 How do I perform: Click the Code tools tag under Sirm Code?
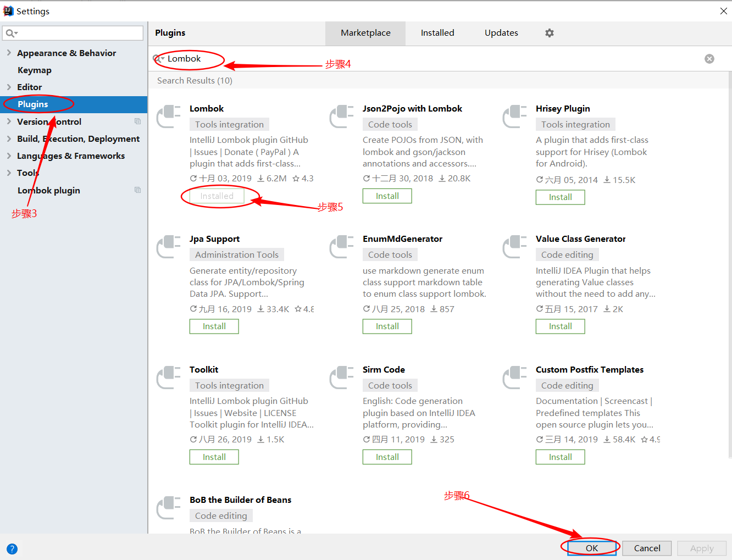click(x=390, y=386)
